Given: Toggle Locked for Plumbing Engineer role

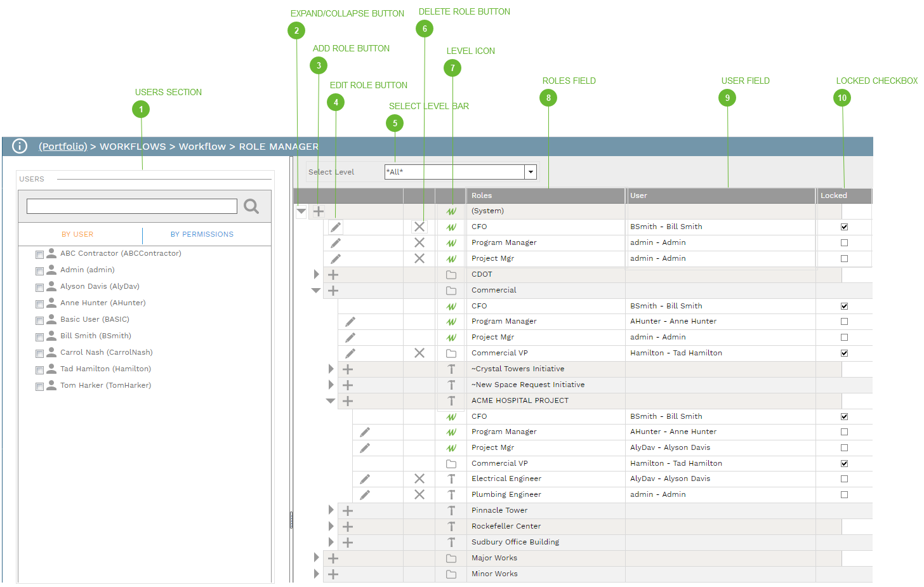Looking at the screenshot, I should (844, 494).
